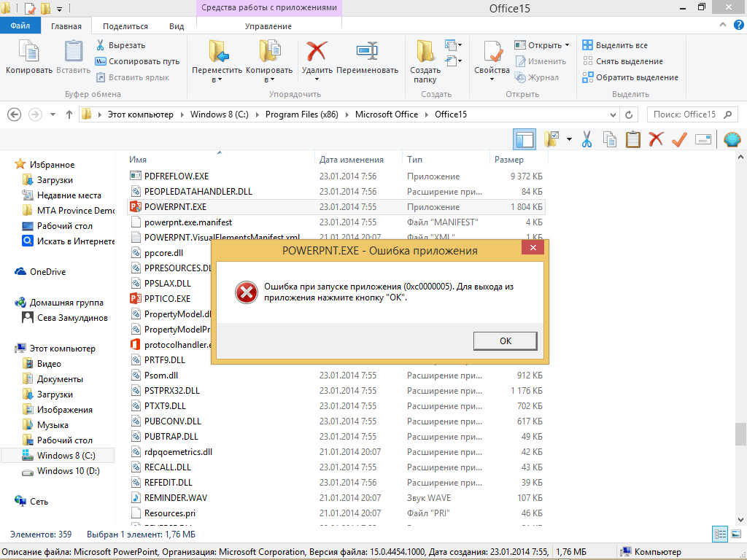This screenshot has height=560, width=747.
Task: Refresh the folder view
Action: tap(629, 114)
